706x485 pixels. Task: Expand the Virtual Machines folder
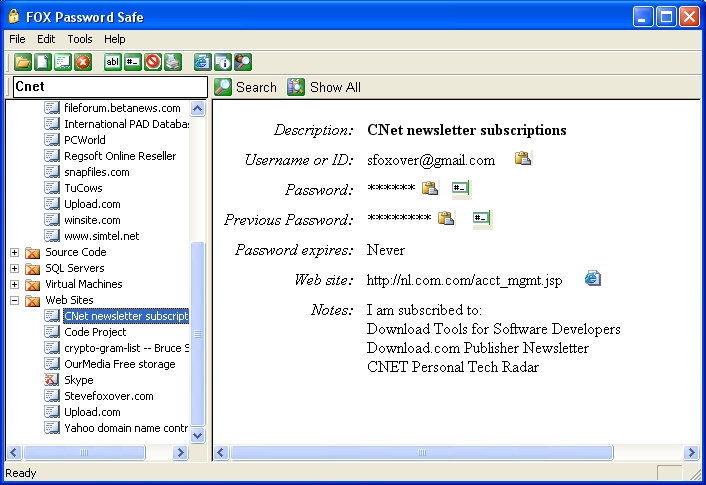[x=14, y=285]
